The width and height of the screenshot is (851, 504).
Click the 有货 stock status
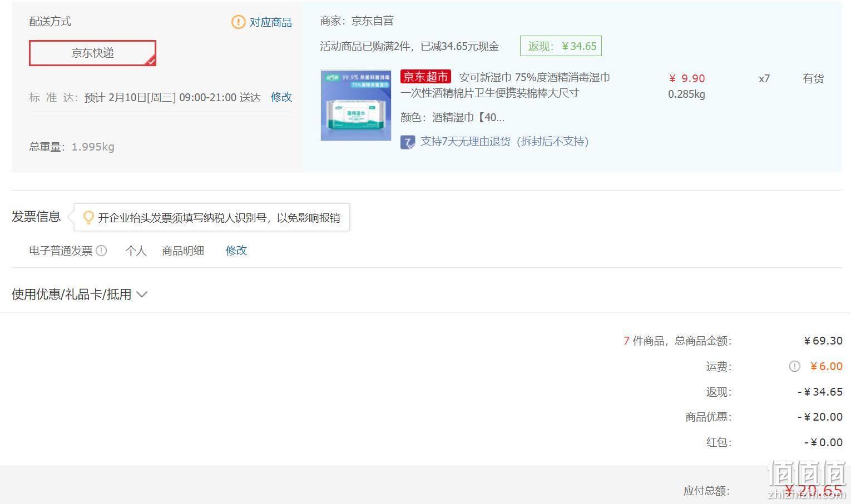[x=813, y=78]
